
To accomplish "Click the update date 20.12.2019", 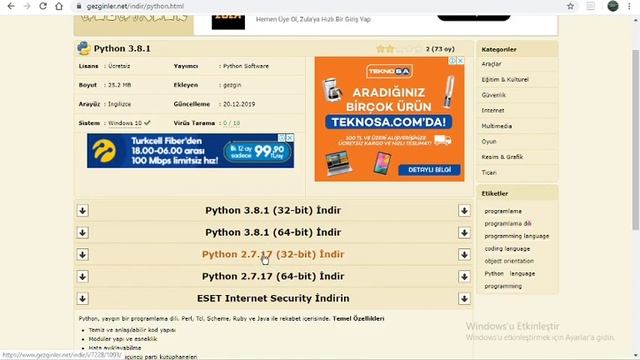I will pos(239,104).
